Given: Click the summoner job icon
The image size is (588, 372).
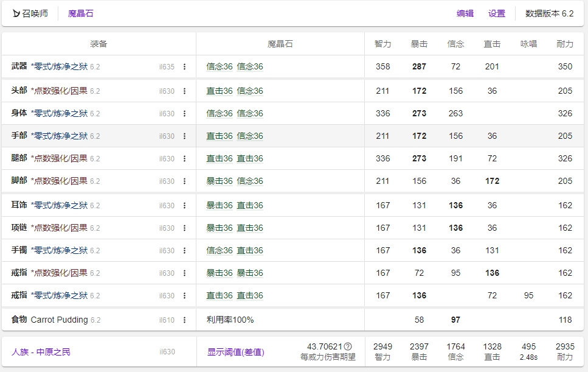Looking at the screenshot, I should [16, 13].
